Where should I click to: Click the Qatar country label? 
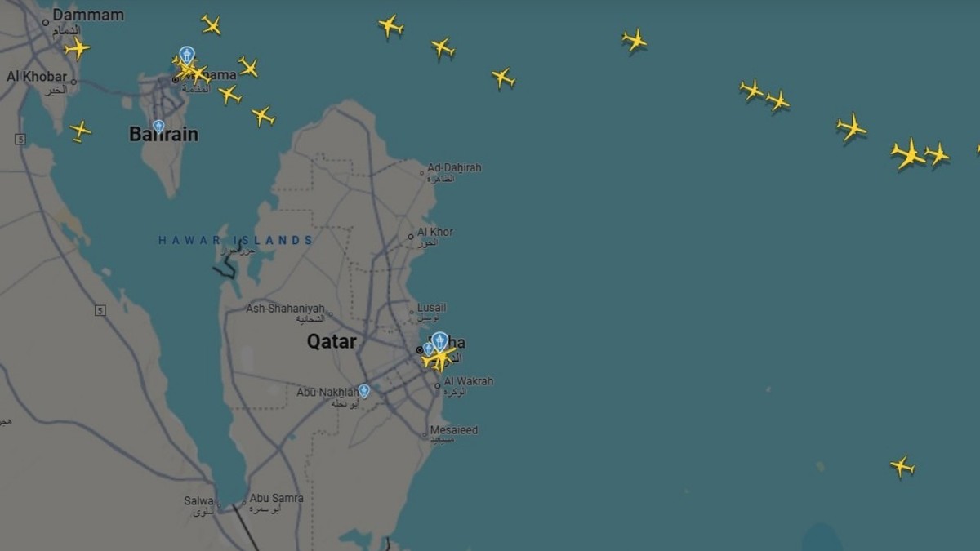point(332,341)
